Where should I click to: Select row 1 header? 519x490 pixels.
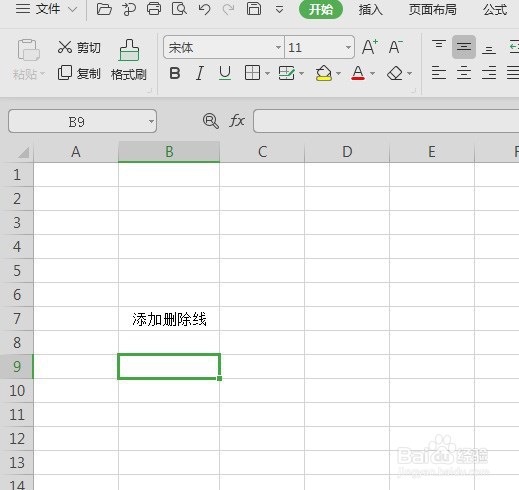(x=17, y=175)
